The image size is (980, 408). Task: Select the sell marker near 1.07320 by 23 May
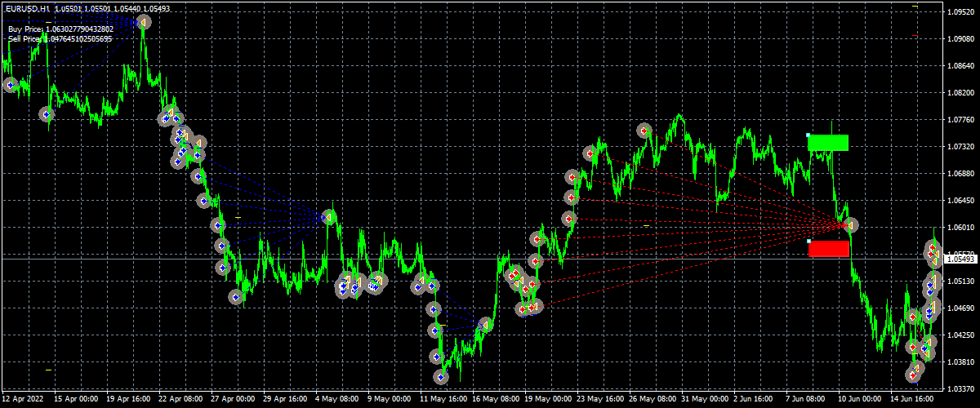pos(590,153)
